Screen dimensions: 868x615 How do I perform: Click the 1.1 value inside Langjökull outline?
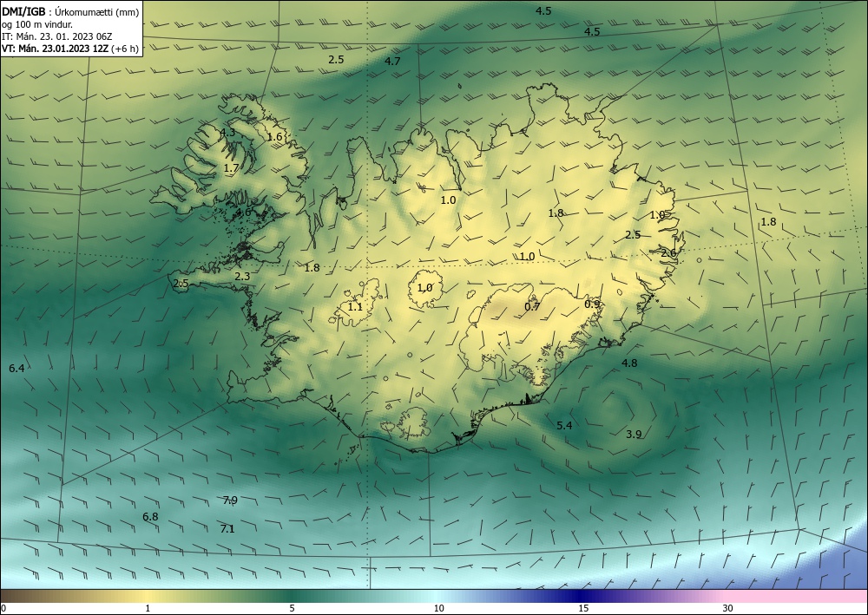[x=355, y=306]
